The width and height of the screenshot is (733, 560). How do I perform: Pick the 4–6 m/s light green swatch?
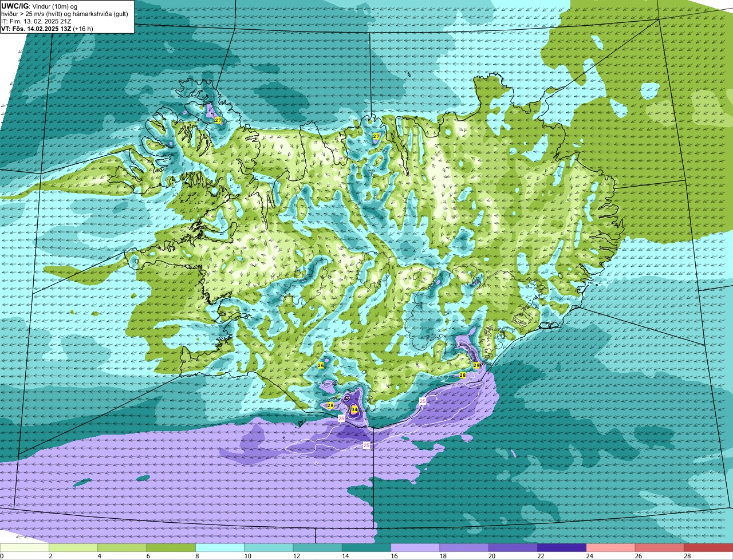pos(122,547)
